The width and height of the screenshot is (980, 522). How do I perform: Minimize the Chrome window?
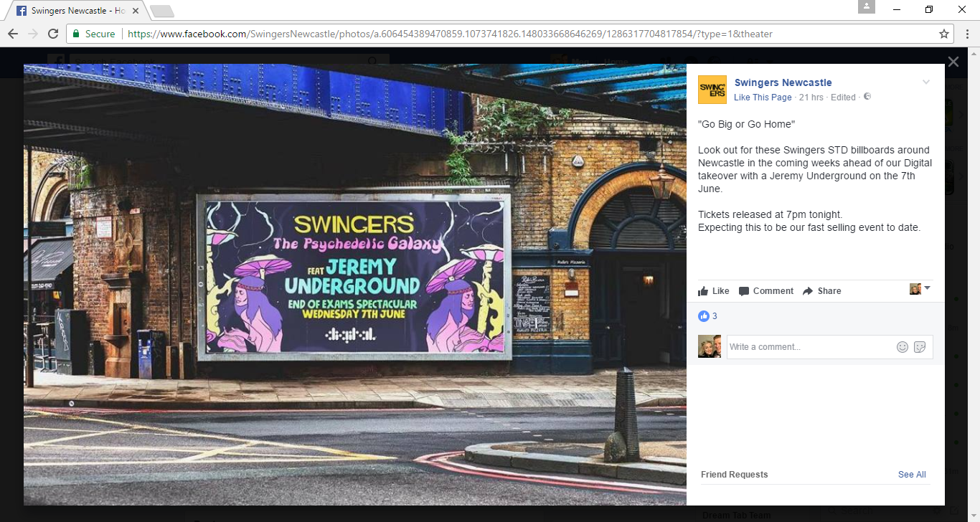897,9
